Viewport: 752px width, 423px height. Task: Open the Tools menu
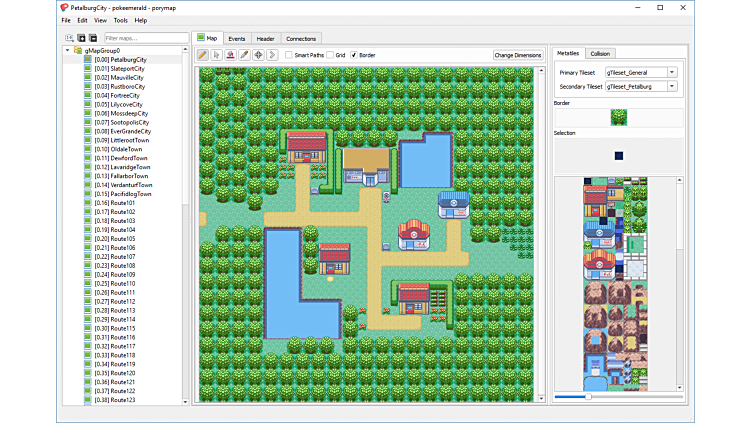[120, 20]
